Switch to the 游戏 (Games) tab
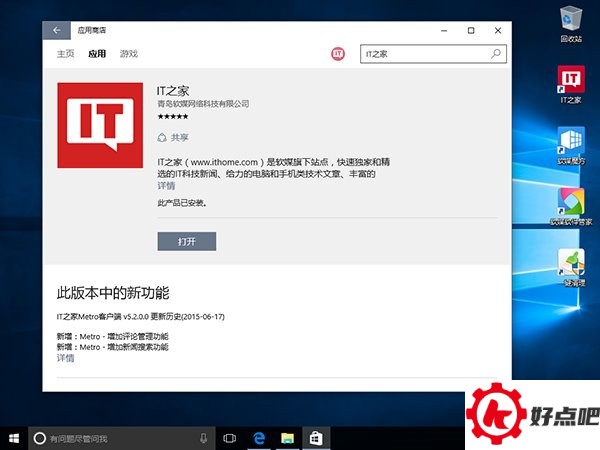Screen dimensions: 600x450 coord(129,54)
